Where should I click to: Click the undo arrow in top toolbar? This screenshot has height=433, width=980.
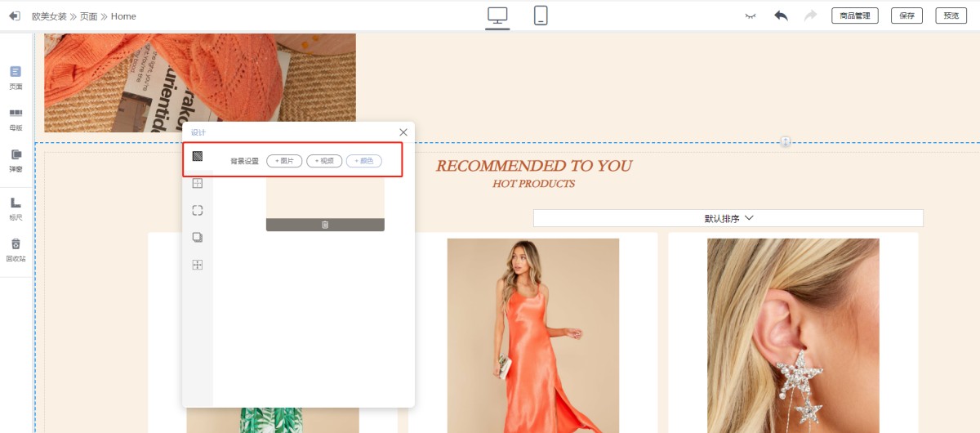point(781,16)
